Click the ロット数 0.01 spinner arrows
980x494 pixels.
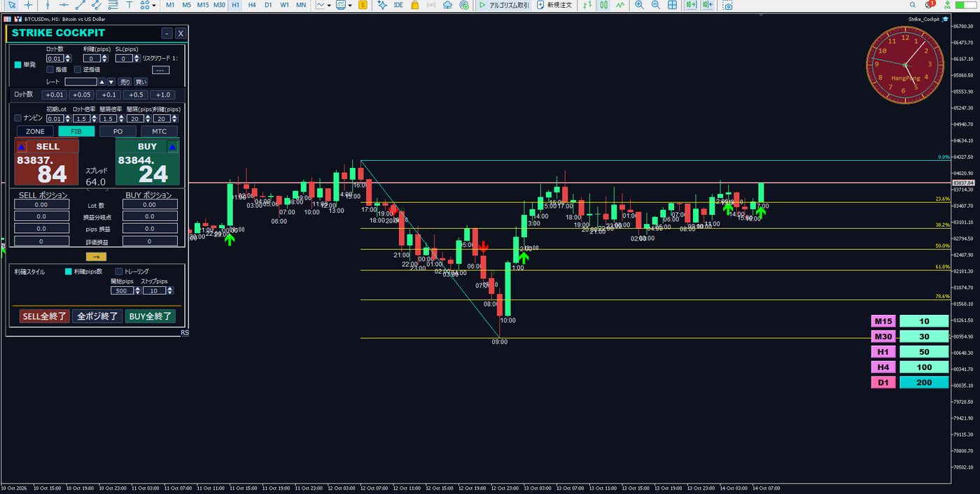point(66,59)
